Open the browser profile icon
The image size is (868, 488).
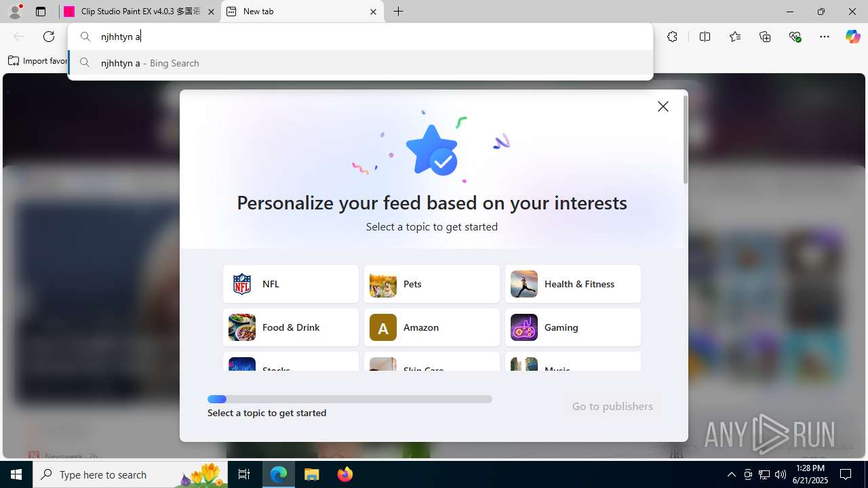point(15,12)
